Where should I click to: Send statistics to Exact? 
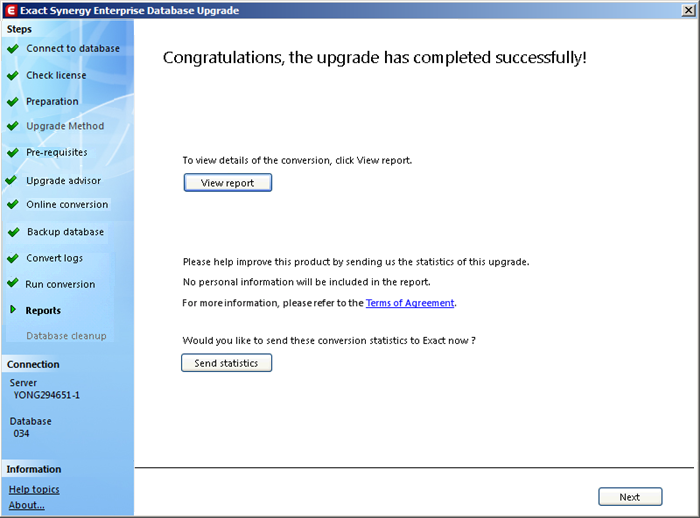[x=226, y=363]
